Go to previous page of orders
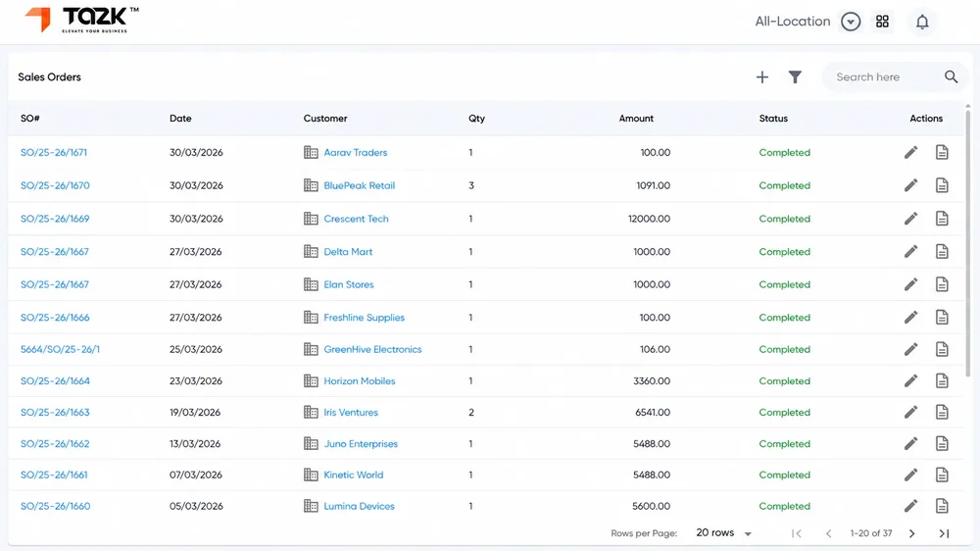 [829, 533]
